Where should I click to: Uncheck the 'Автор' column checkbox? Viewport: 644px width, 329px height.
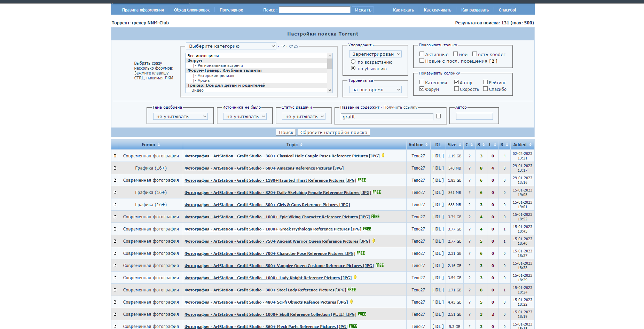pyautogui.click(x=456, y=82)
